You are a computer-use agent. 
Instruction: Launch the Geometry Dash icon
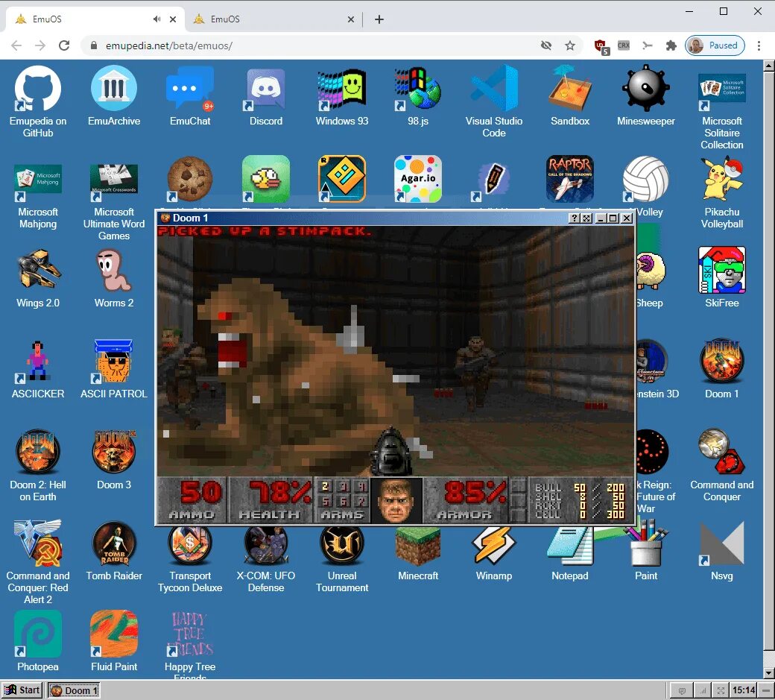tap(342, 179)
